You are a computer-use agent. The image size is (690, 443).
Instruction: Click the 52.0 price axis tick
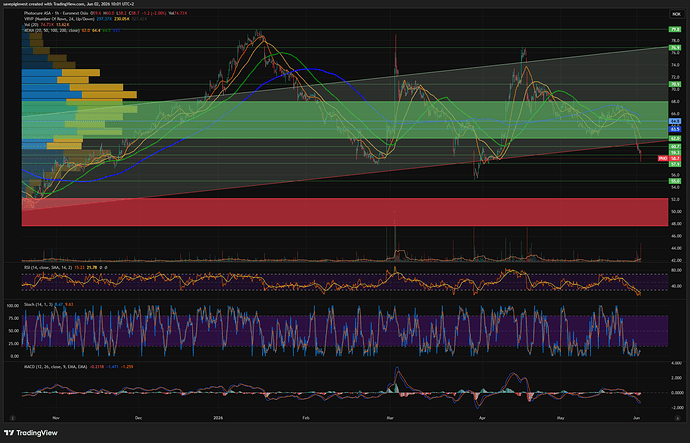tap(675, 199)
